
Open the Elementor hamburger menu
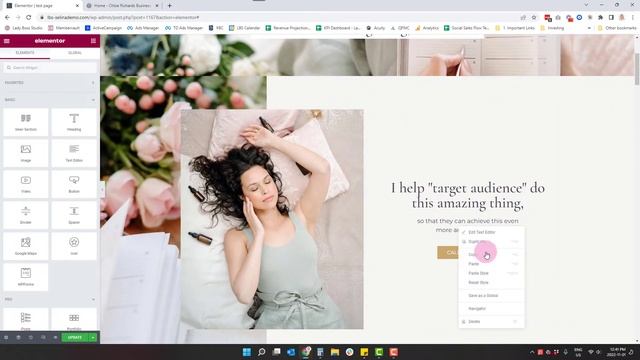(x=7, y=41)
